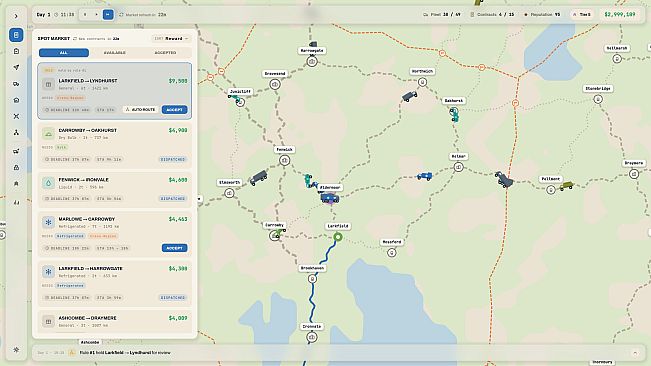Select the Fenwick city marker on the map
The width and height of the screenshot is (651, 366).
click(x=284, y=160)
